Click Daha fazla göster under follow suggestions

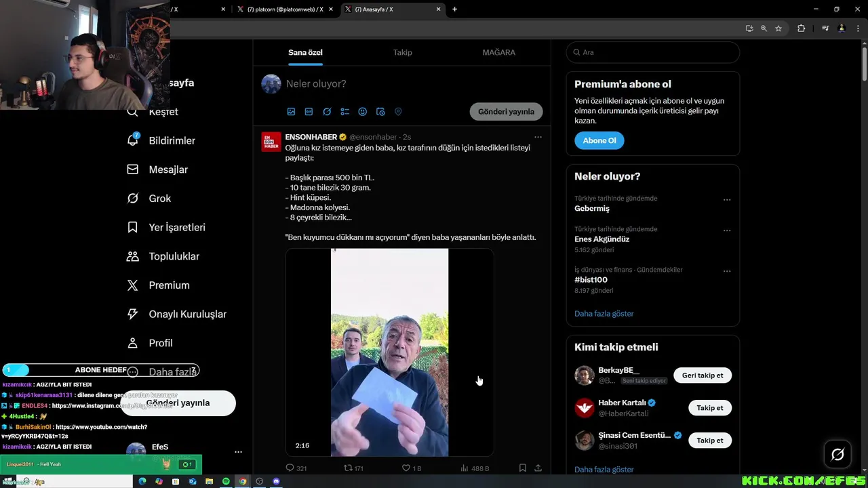click(x=604, y=469)
